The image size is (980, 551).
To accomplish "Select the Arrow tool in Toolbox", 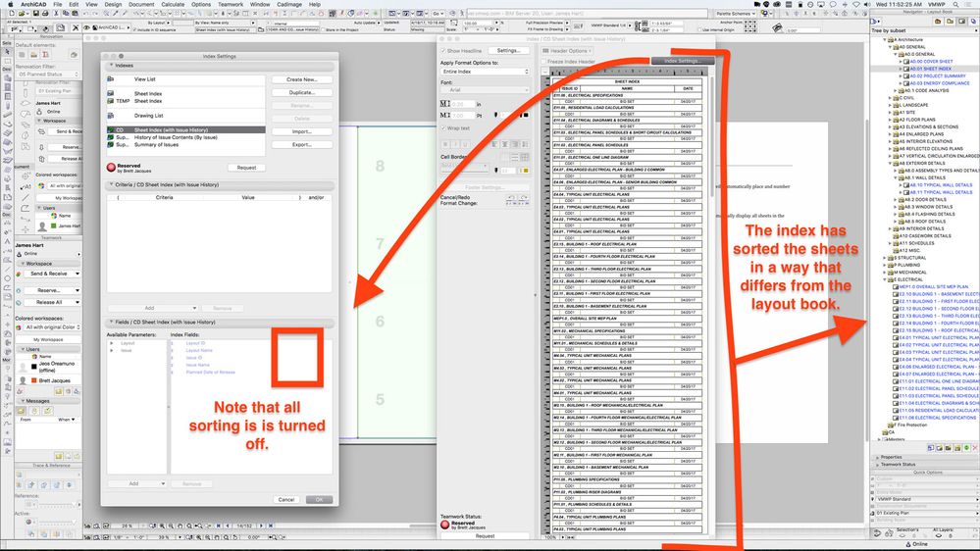I will click(x=9, y=51).
